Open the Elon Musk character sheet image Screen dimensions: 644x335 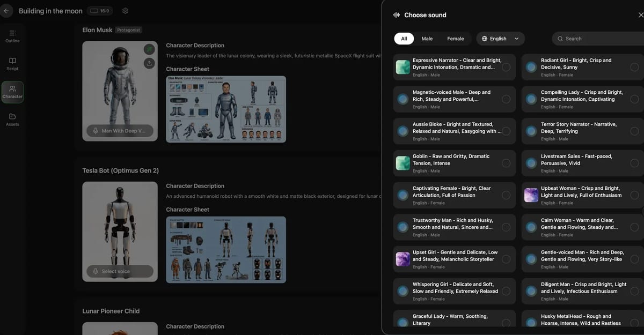click(x=226, y=109)
